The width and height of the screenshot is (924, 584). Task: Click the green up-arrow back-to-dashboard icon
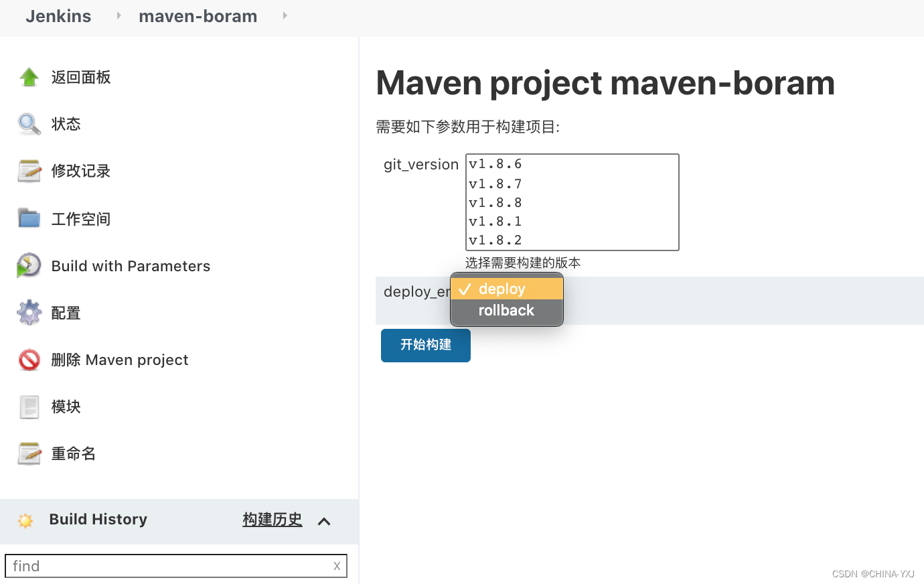pyautogui.click(x=29, y=77)
